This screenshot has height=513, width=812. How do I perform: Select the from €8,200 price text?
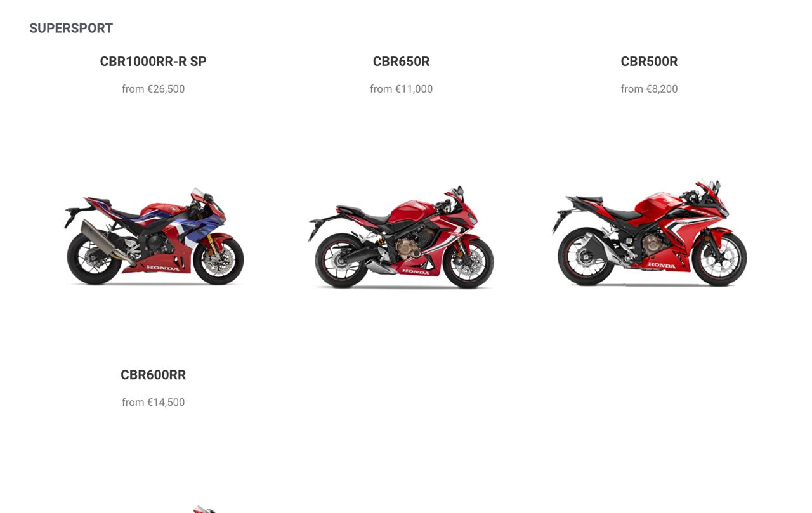point(649,89)
